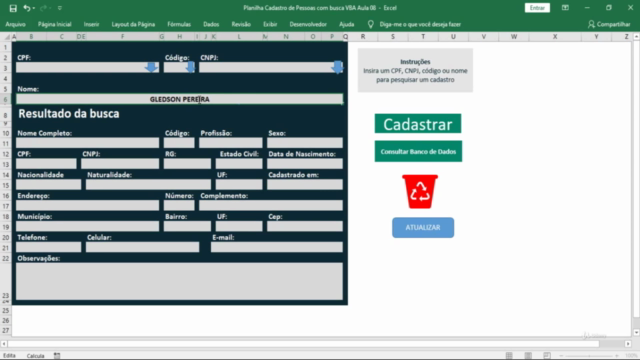
Task: Open the undo history dropdown arrow
Action: click(x=33, y=8)
